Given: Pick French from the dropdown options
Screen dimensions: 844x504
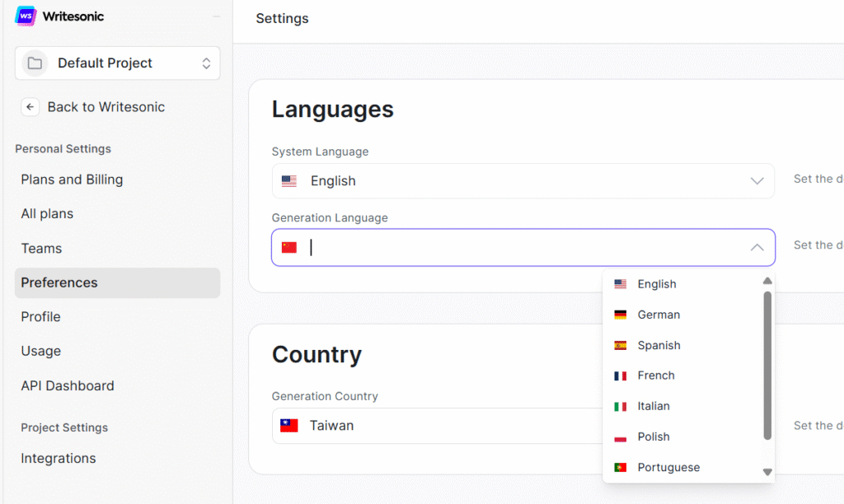Looking at the screenshot, I should [x=656, y=376].
